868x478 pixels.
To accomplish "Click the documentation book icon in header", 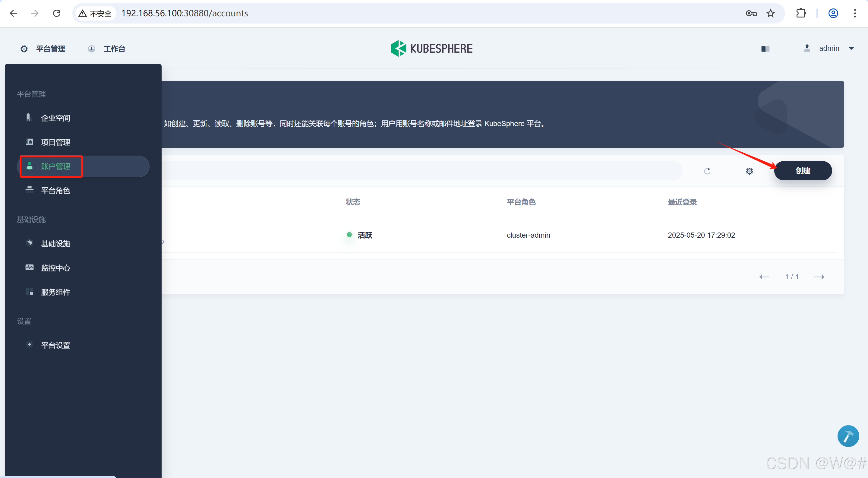I will [x=765, y=49].
